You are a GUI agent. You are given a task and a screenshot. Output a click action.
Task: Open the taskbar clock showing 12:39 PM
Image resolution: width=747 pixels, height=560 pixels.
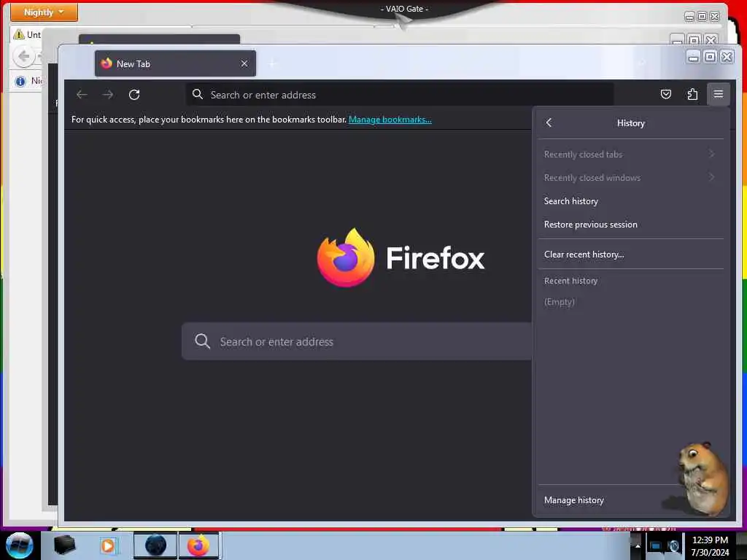(x=710, y=545)
